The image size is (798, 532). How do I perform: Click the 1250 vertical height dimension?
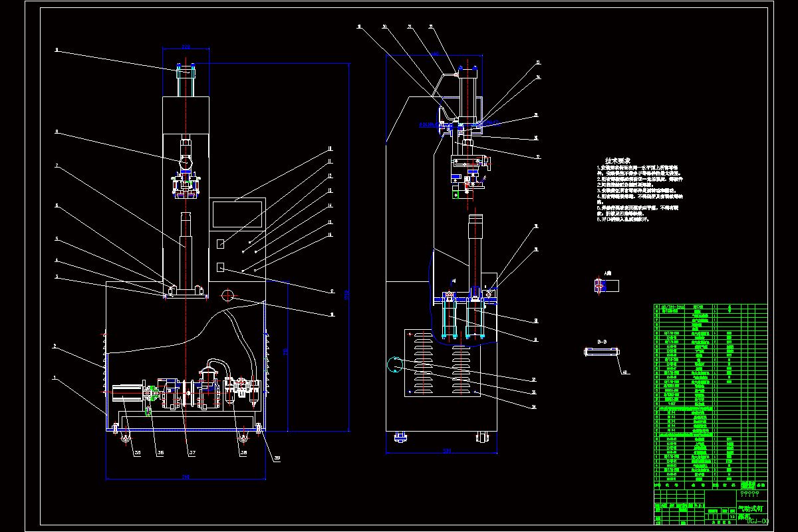[x=346, y=294]
